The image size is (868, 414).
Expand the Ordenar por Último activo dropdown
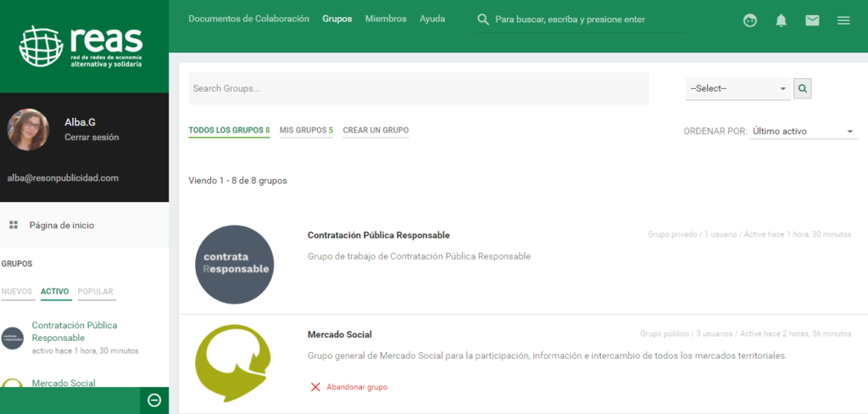click(x=804, y=131)
